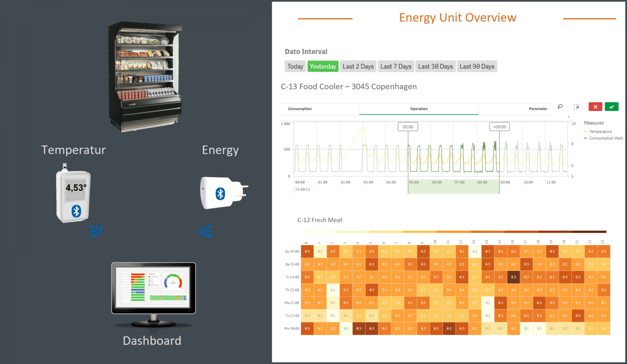
Task: Click the dark Fr-24-09 hour 16 cell
Action: pos(513,277)
